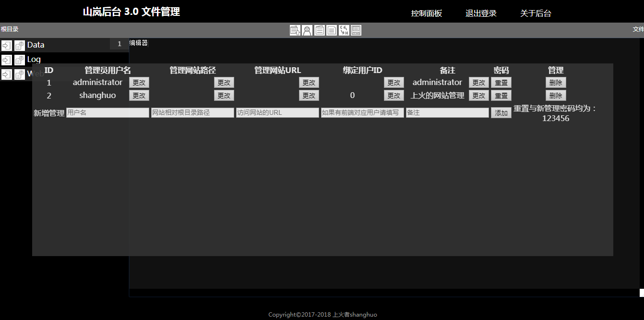Open settings icon for the Data folder
The height and width of the screenshot is (320, 644).
coord(20,46)
